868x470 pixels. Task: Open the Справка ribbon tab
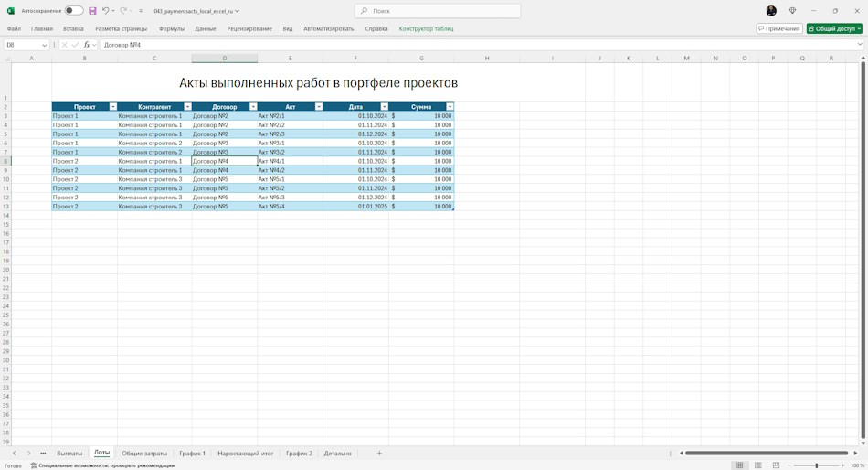point(376,28)
